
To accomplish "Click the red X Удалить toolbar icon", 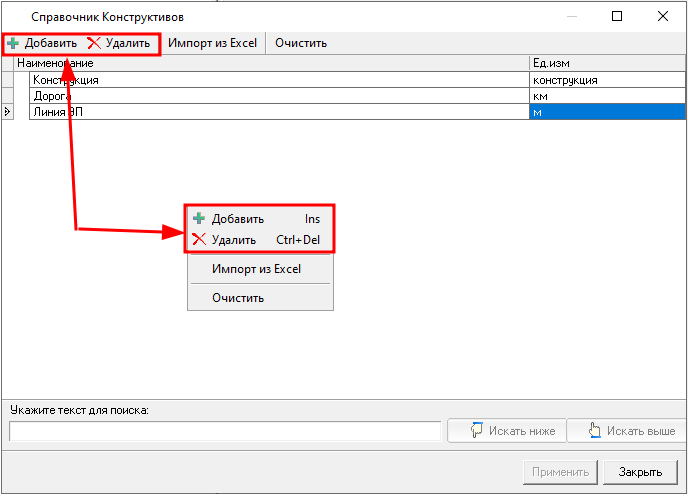I will click(x=94, y=43).
